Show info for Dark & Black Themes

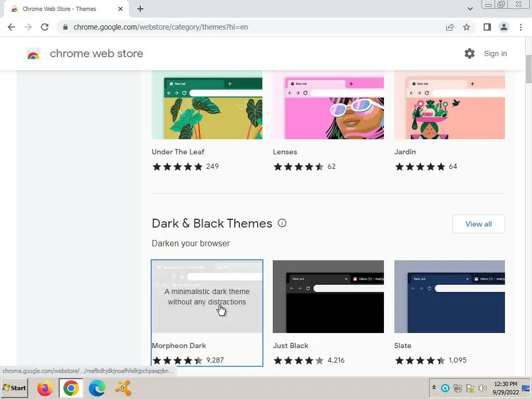click(282, 223)
